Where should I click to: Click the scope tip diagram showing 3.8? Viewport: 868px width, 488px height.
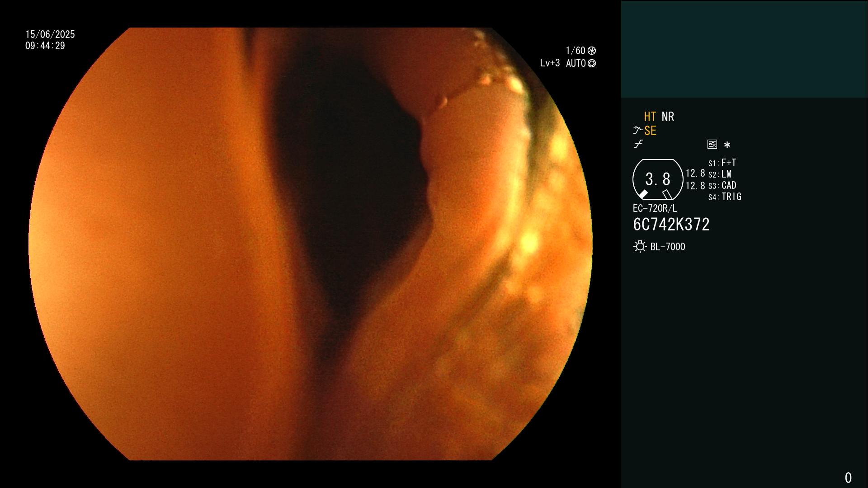(658, 179)
